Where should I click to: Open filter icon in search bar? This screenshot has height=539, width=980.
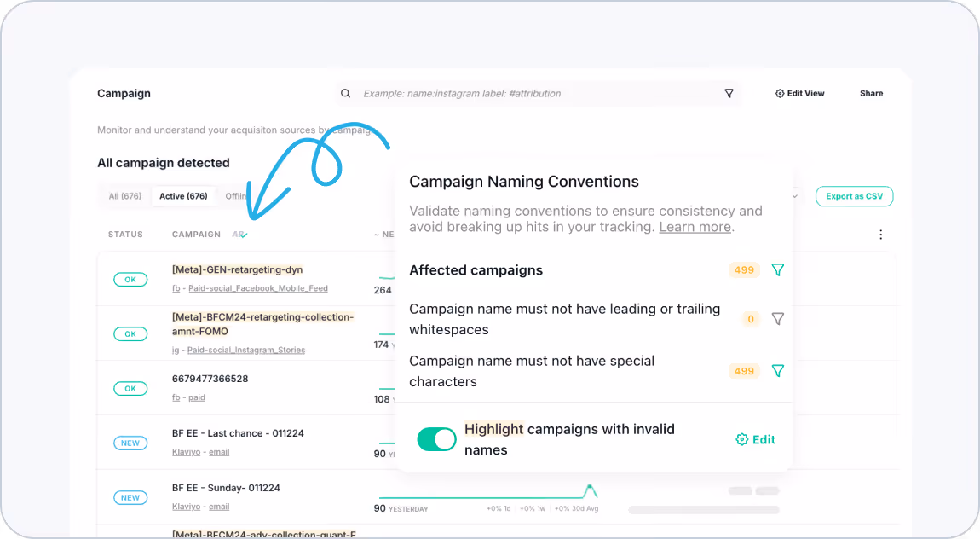click(x=729, y=93)
